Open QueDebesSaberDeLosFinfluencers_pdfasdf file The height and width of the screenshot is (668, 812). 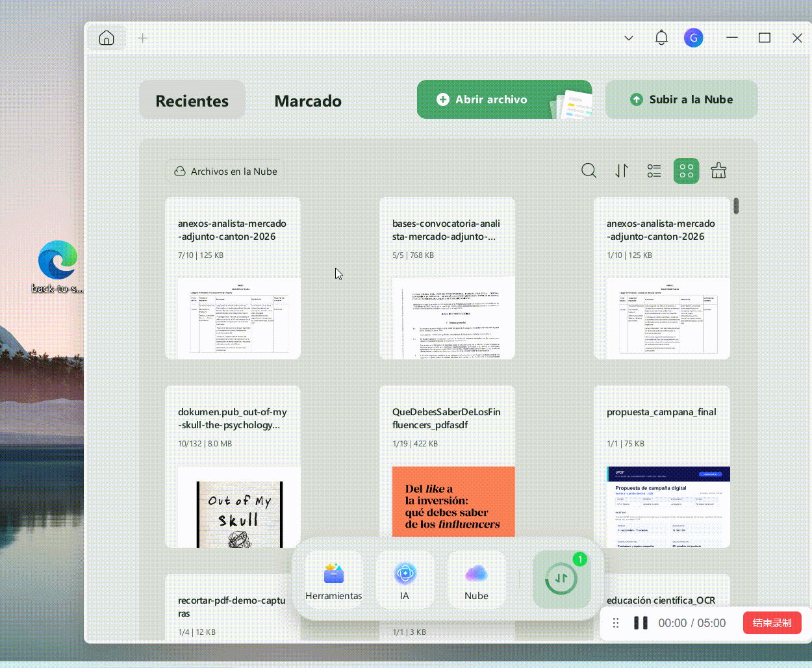point(447,467)
